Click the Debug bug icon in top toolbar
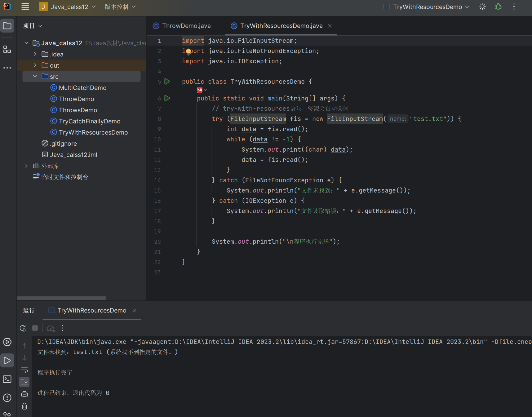Viewport: 532px width, 417px height. (498, 7)
